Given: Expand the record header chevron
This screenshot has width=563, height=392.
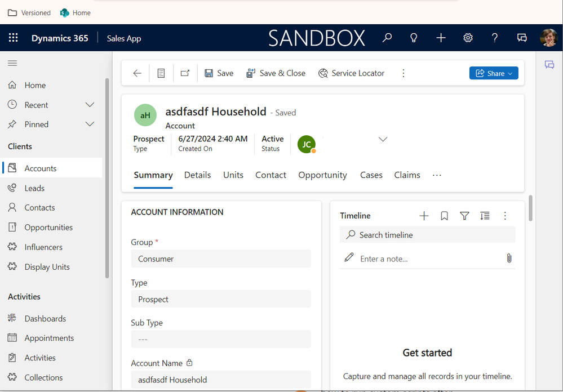Looking at the screenshot, I should [x=383, y=139].
